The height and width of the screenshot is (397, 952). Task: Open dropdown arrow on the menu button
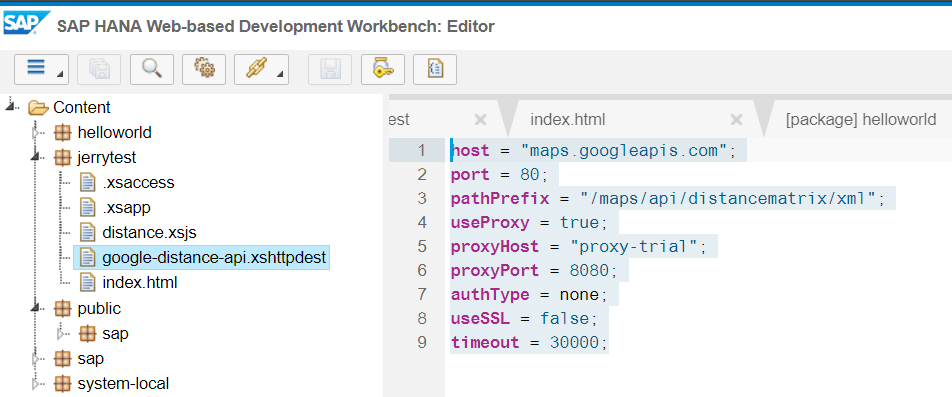(60, 75)
